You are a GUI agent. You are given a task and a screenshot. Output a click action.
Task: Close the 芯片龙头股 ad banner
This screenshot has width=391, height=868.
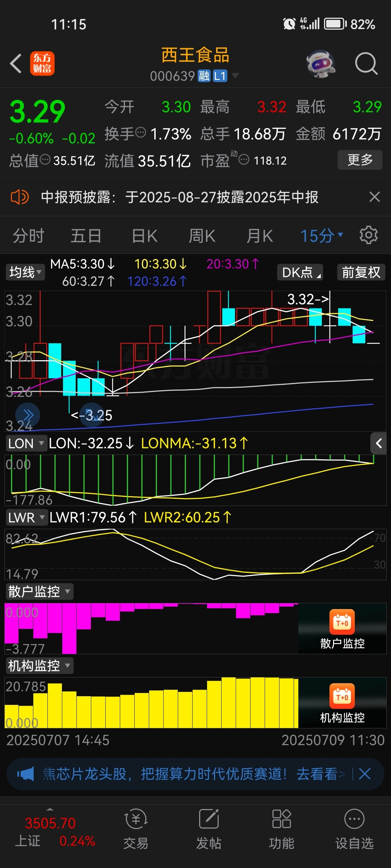[365, 774]
